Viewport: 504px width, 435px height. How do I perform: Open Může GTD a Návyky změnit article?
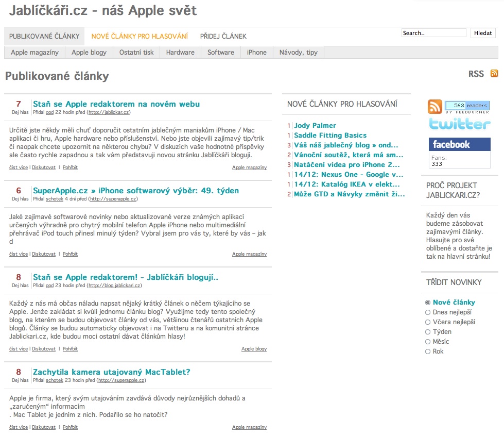point(350,194)
